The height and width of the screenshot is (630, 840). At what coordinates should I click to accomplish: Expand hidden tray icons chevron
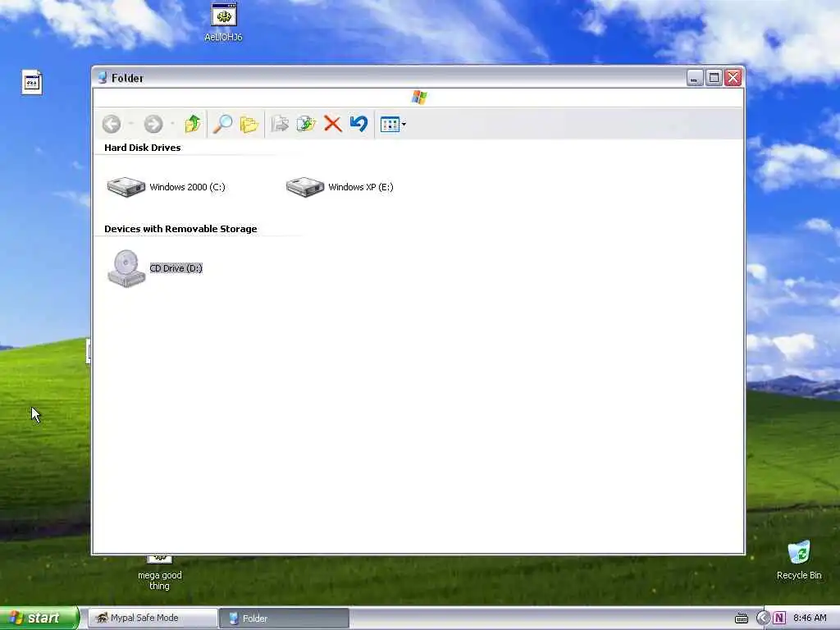coord(762,619)
